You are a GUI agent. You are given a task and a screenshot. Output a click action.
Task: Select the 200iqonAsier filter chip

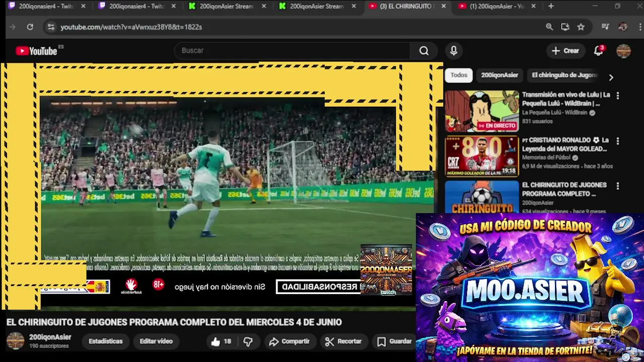coord(500,75)
